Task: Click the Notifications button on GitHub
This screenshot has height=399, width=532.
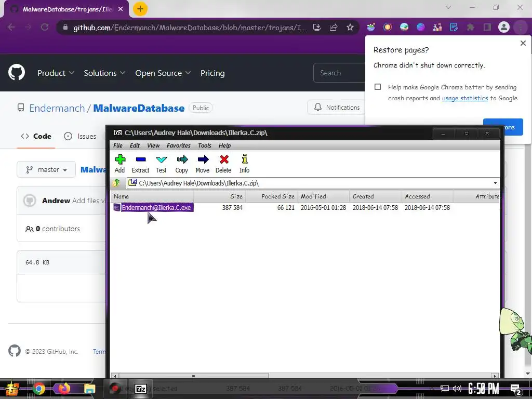Action: pyautogui.click(x=336, y=107)
